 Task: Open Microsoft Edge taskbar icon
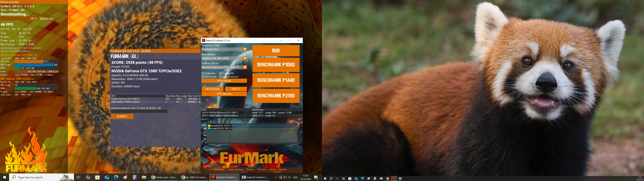tap(116, 177)
